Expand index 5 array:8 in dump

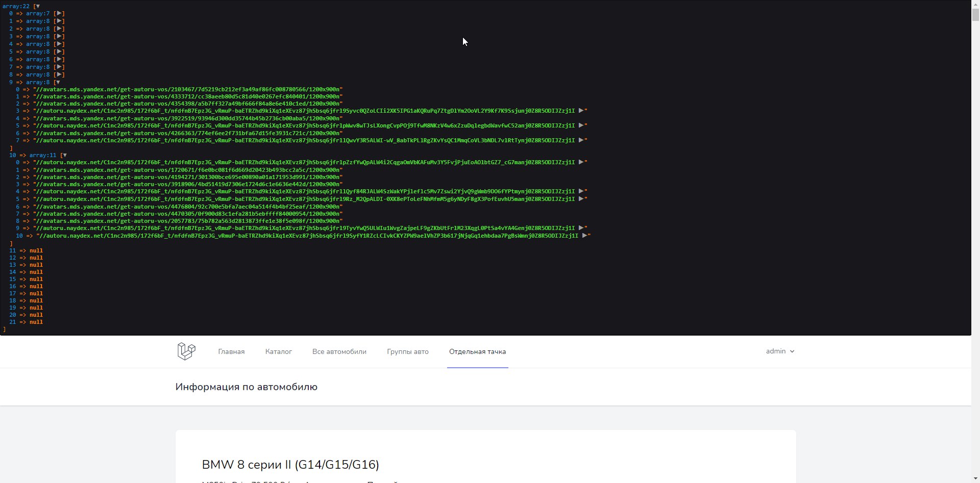pyautogui.click(x=59, y=52)
